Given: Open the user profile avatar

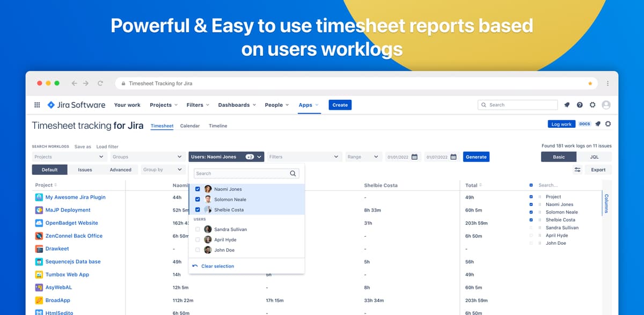Looking at the screenshot, I should 606,105.
